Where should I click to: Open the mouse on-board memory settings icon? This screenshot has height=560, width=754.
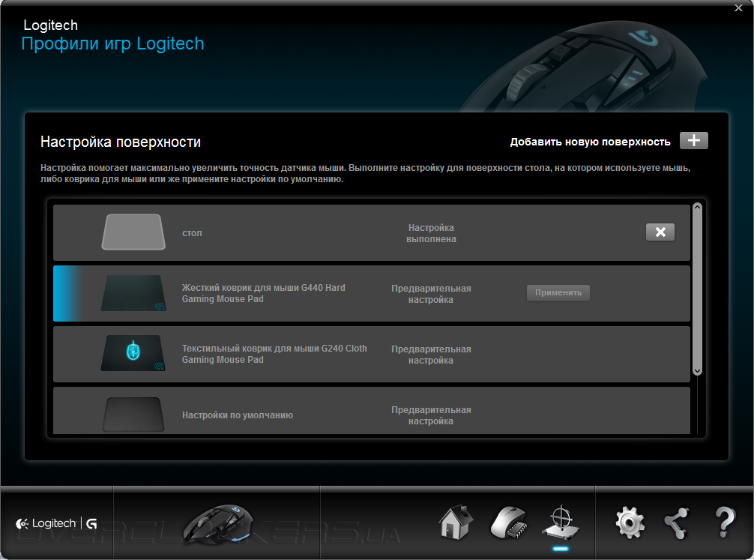509,523
